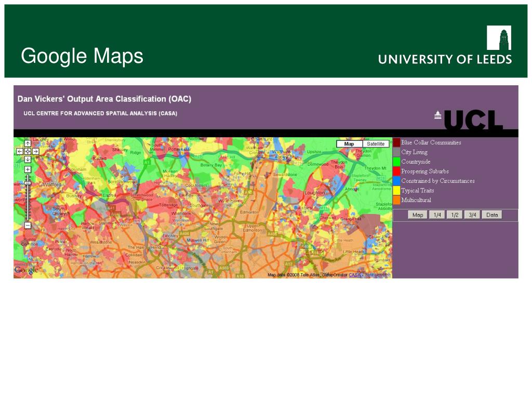Click Countryside green swatch
The width and height of the screenshot is (532, 399).
click(396, 162)
